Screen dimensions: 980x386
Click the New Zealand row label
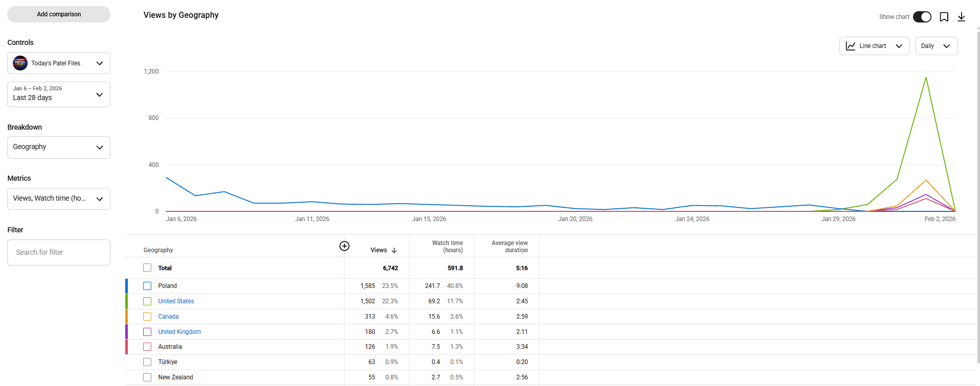pos(175,377)
